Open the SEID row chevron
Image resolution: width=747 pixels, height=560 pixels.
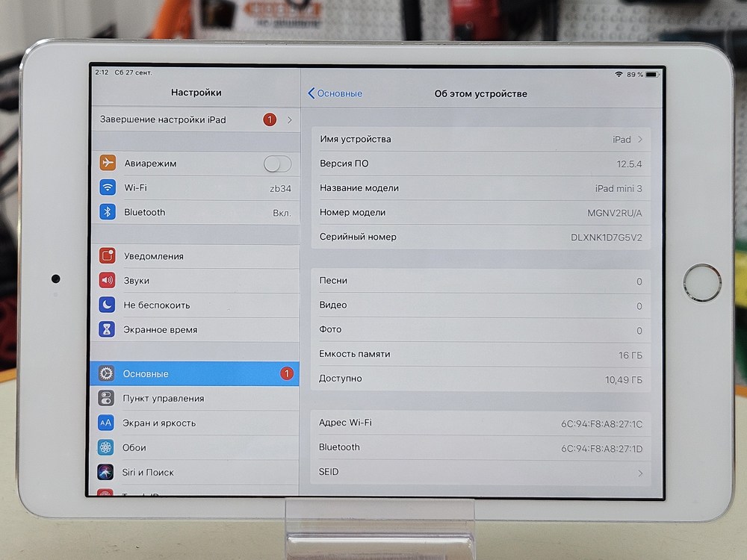pos(640,473)
